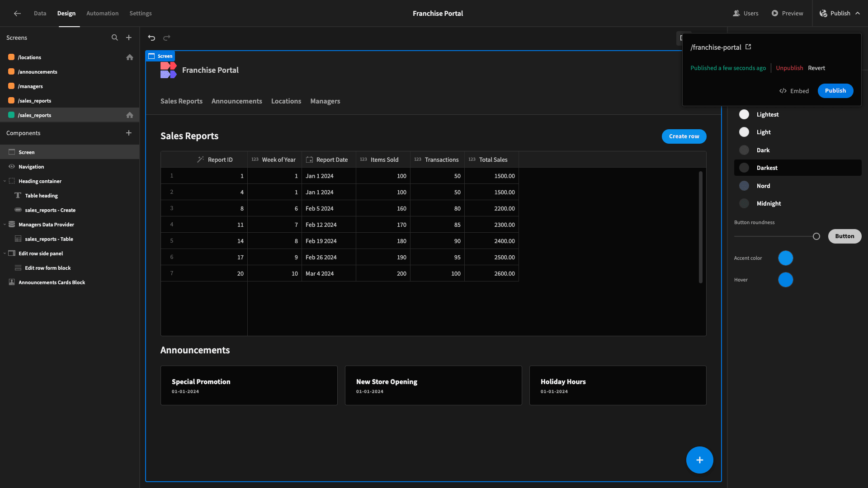Screen dimensions: 868x488
Task: Search screens with magnifier icon
Action: 115,38
